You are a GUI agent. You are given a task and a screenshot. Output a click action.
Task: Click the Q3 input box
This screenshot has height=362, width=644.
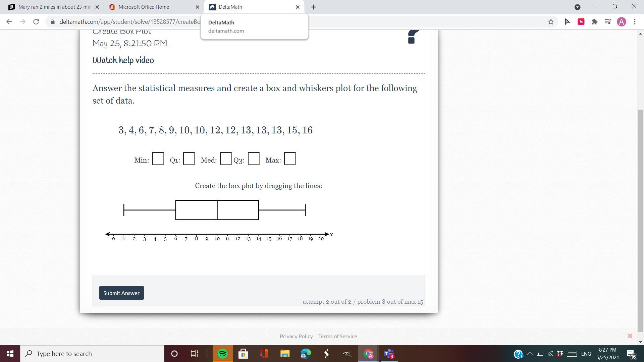(254, 159)
